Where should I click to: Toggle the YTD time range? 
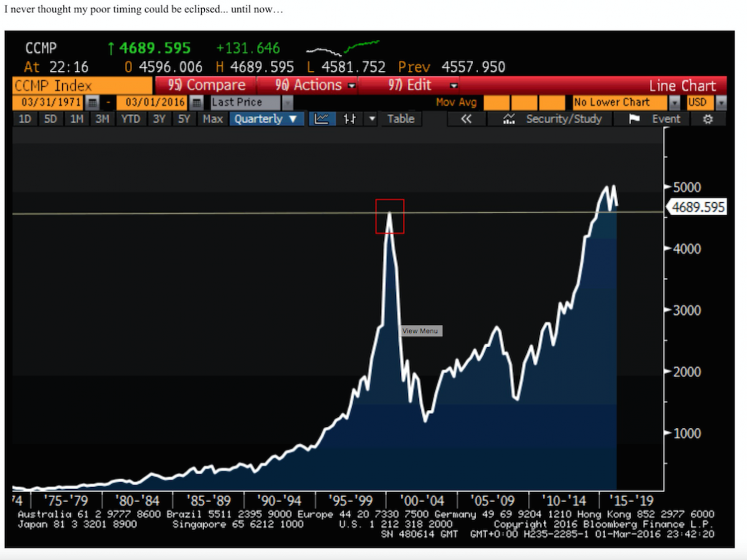click(x=130, y=119)
